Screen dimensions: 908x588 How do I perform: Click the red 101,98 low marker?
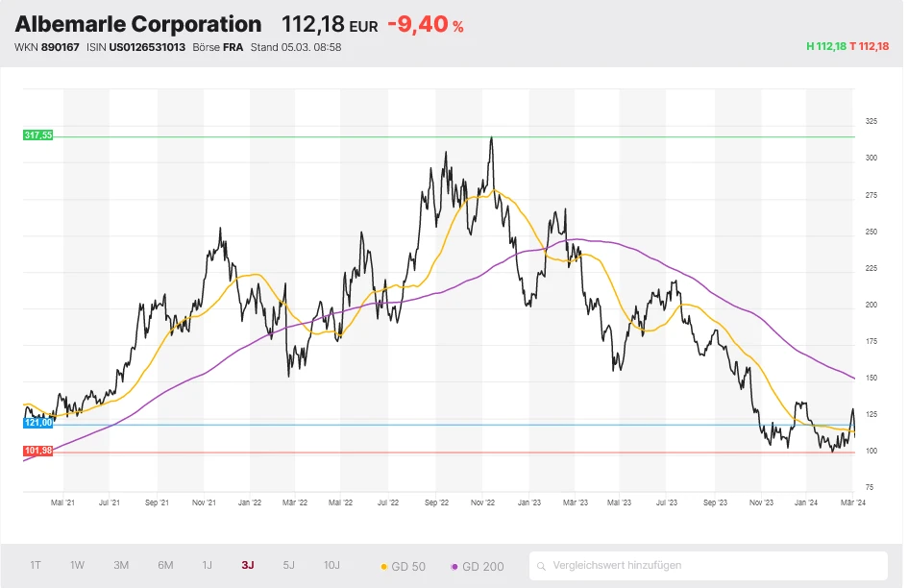[x=37, y=451]
